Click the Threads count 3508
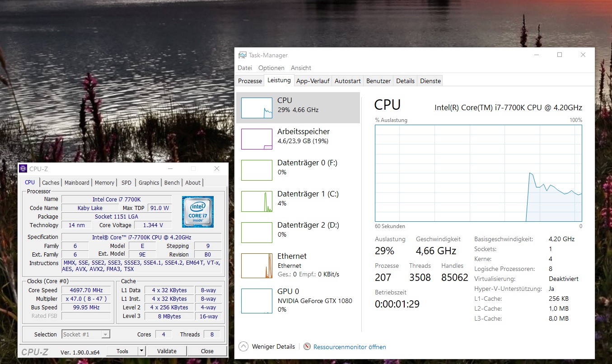Image resolution: width=612 pixels, height=364 pixels. (x=420, y=277)
